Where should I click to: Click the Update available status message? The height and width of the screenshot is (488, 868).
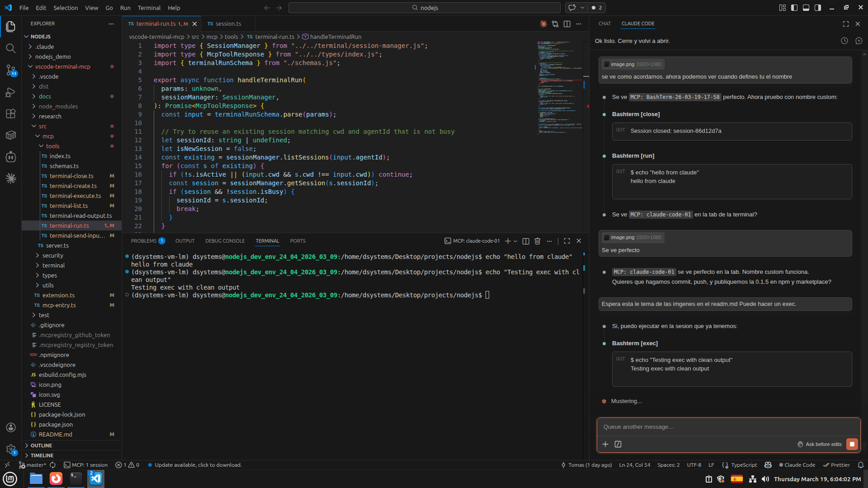point(198,465)
